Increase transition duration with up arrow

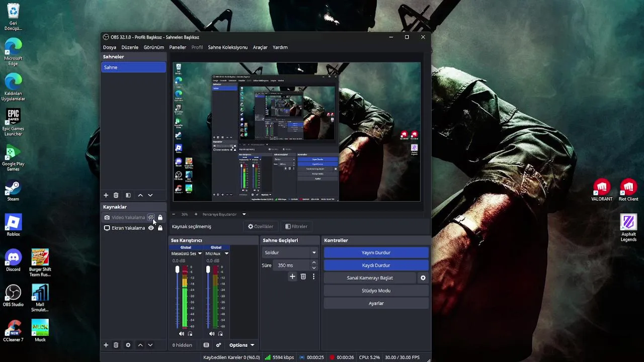point(314,262)
